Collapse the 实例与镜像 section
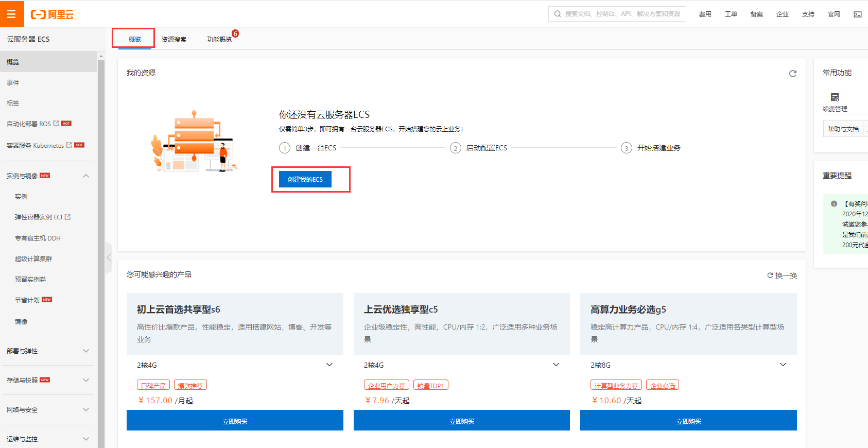This screenshot has width=868, height=448. click(86, 176)
